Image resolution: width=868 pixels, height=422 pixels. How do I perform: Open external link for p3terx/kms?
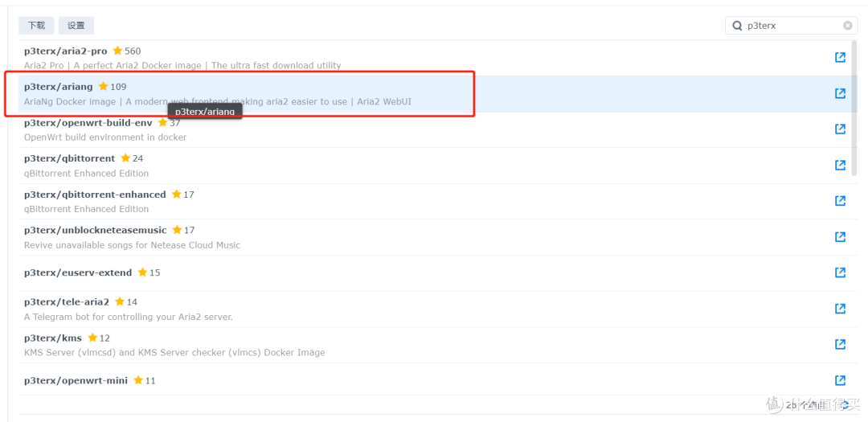[840, 344]
